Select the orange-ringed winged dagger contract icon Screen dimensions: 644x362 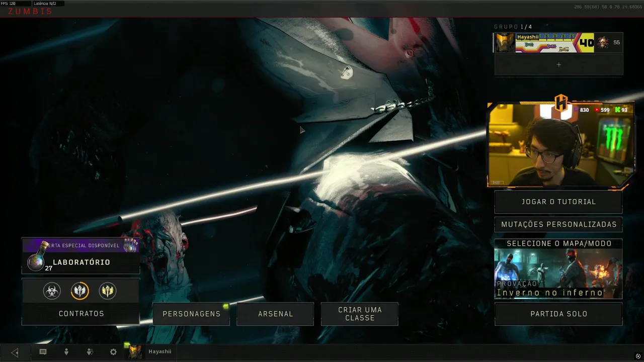coord(79,291)
